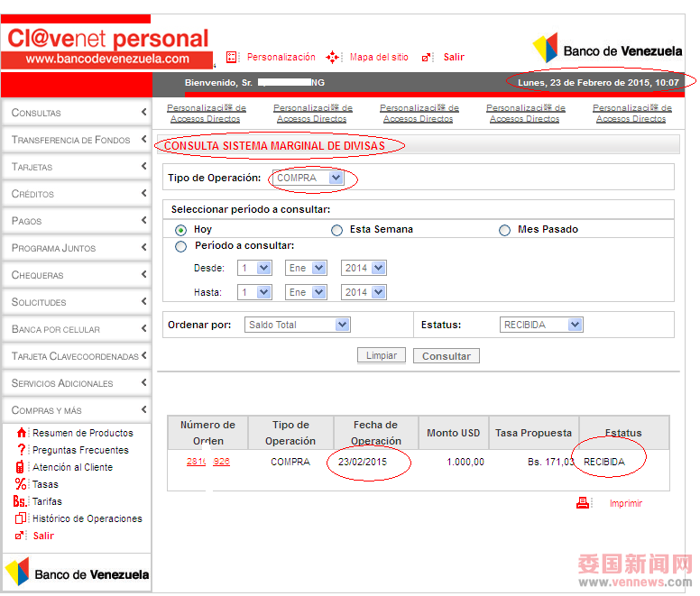Screen dimensions: 700x596
Task: Click the Personalización icon in header
Action: click(231, 57)
